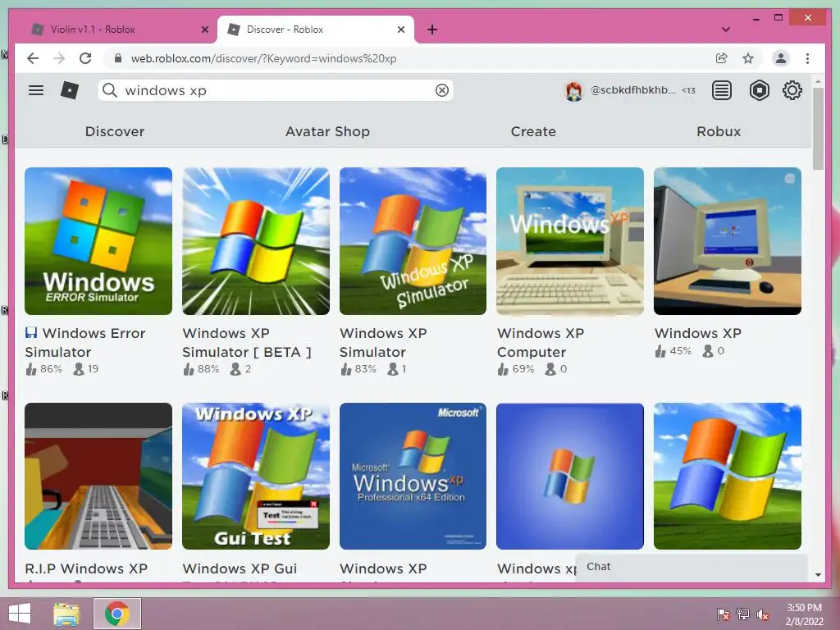The width and height of the screenshot is (840, 630).
Task: Open Windows XP Simulator 83% game thumbnail
Action: click(x=413, y=241)
